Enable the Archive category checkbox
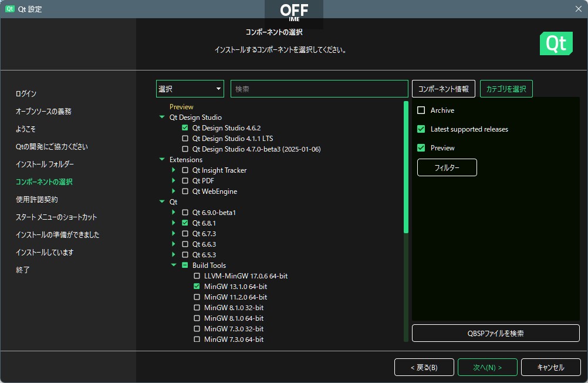The width and height of the screenshot is (588, 383). tap(421, 110)
